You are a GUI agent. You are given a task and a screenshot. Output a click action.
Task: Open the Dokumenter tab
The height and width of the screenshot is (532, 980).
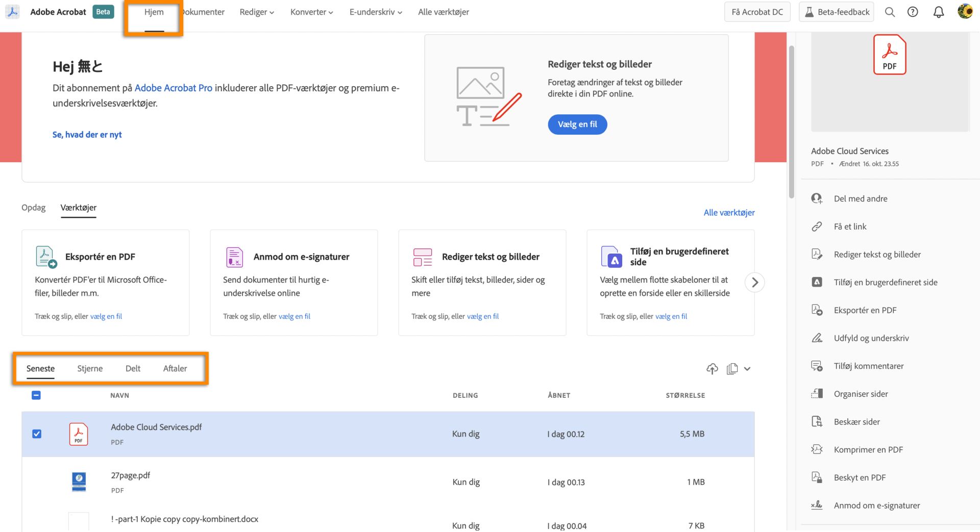tap(203, 12)
